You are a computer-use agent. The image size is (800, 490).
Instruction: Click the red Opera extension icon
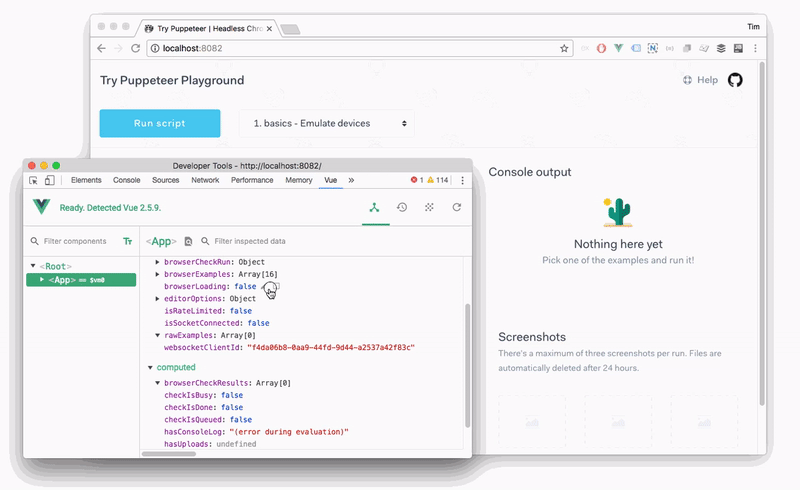coord(602,48)
